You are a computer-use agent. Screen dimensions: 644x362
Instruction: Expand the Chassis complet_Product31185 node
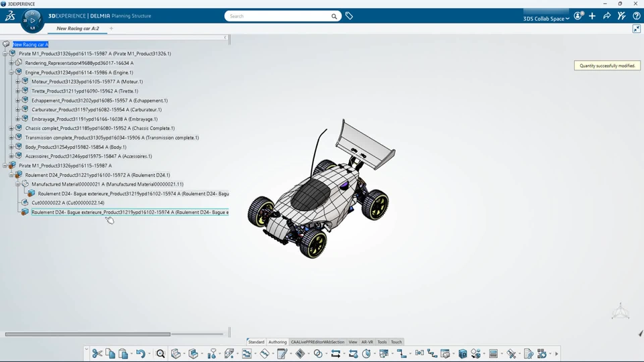point(11,128)
